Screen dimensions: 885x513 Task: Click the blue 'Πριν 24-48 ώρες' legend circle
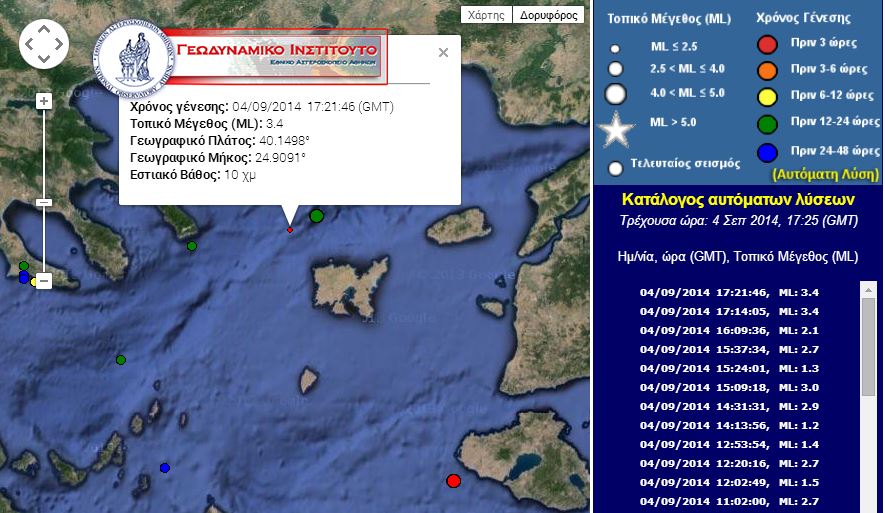[x=767, y=152]
